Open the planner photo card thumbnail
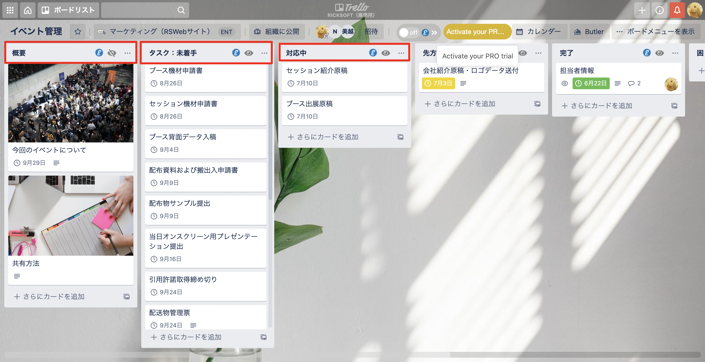This screenshot has height=362, width=705. (71, 215)
